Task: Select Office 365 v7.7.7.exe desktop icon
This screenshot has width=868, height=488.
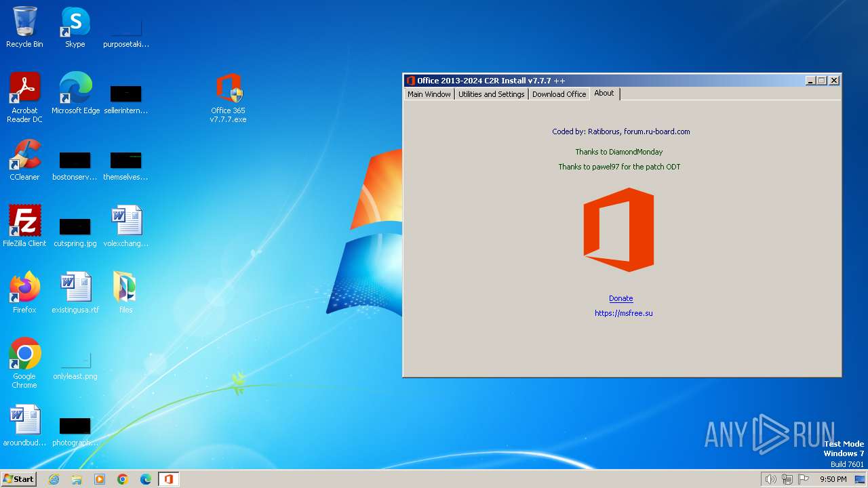Action: tap(229, 98)
